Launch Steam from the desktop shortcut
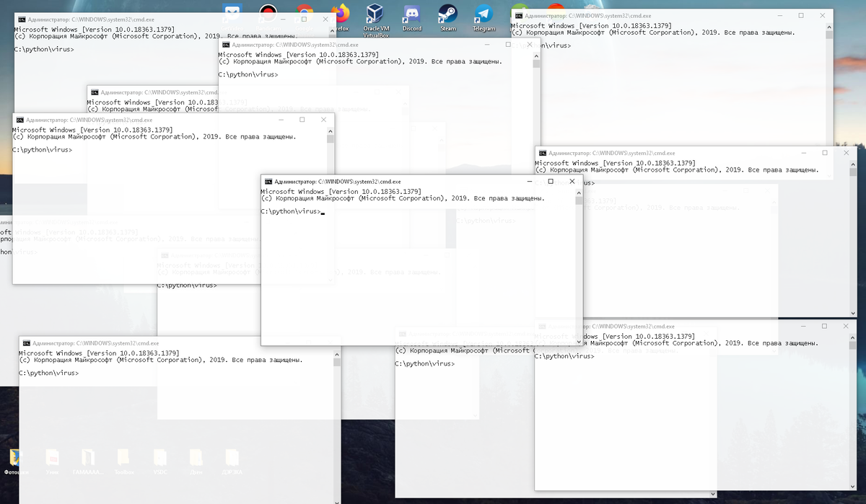The height and width of the screenshot is (504, 866). (448, 17)
